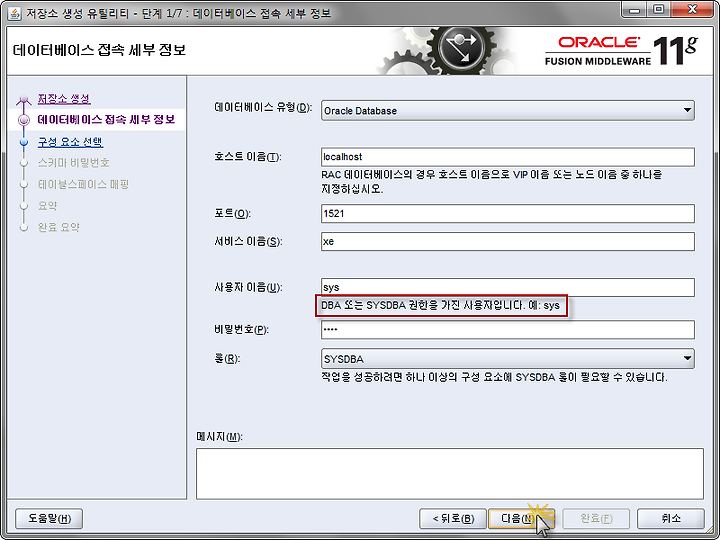Click the 호스트 이름(T) label
The image size is (720, 540).
point(248,157)
